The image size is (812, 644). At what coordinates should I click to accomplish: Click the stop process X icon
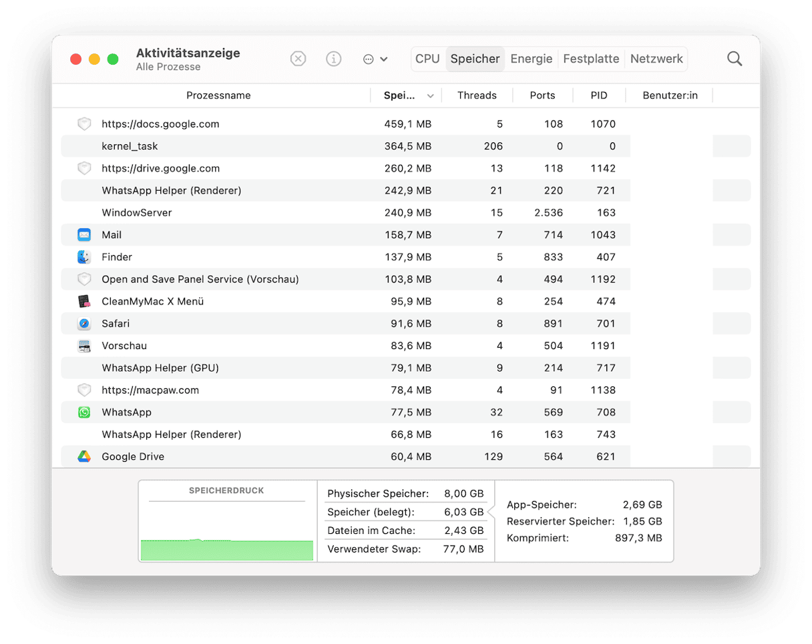(x=298, y=59)
